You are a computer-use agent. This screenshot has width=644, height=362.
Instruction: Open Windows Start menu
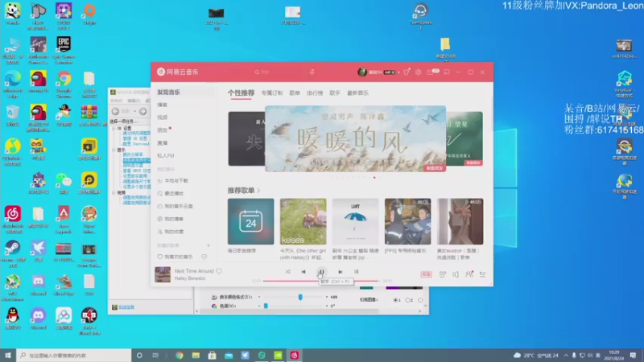click(8, 356)
